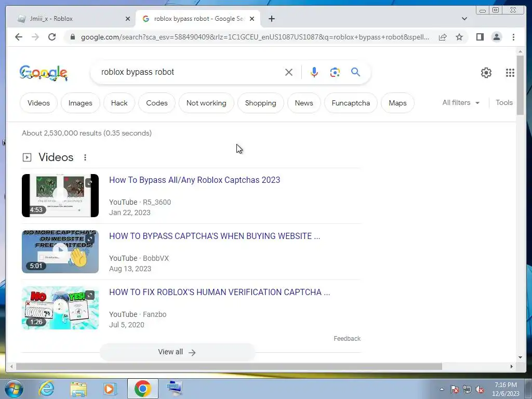Open Windows Explorer folder in taskbar

coord(78,389)
